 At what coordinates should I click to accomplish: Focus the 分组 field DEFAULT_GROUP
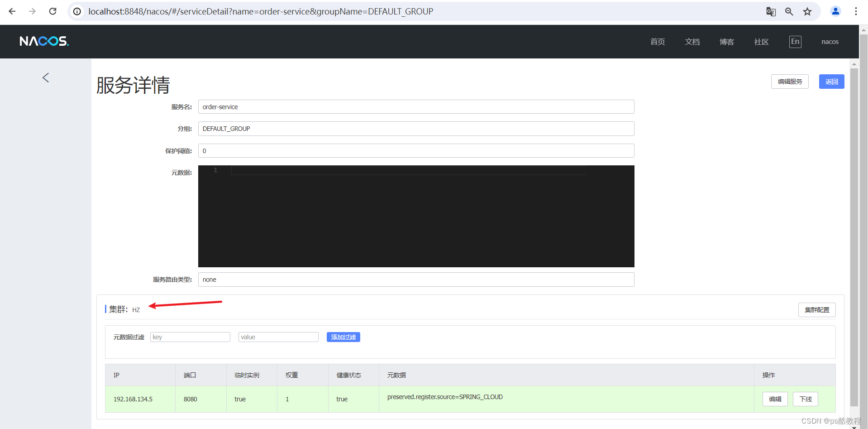416,129
